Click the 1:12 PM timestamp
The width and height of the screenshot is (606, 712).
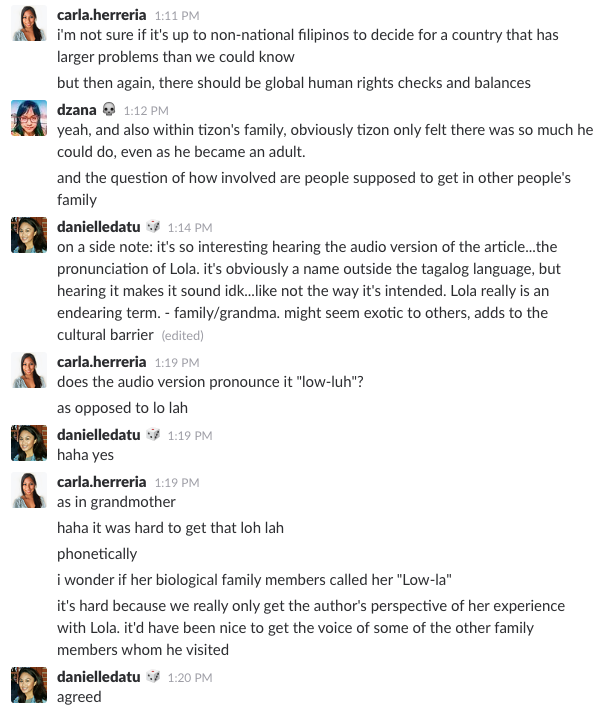click(x=146, y=111)
